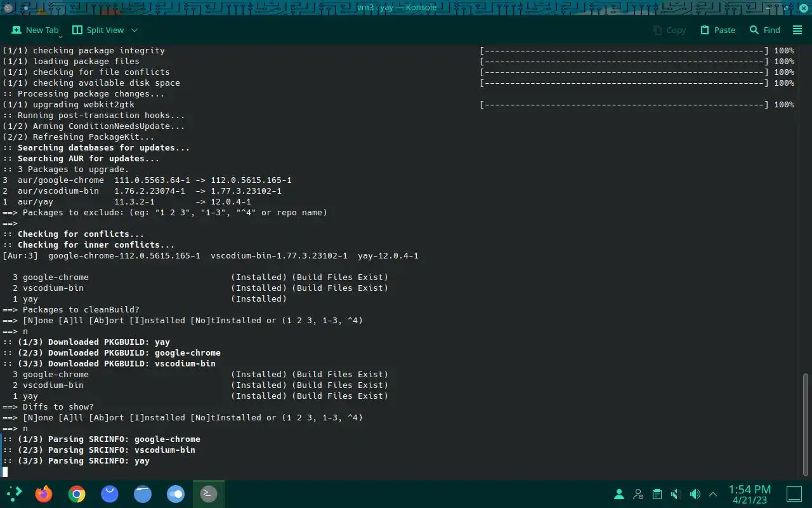812x508 pixels.
Task: Click the Copy toolbar button
Action: (x=669, y=30)
